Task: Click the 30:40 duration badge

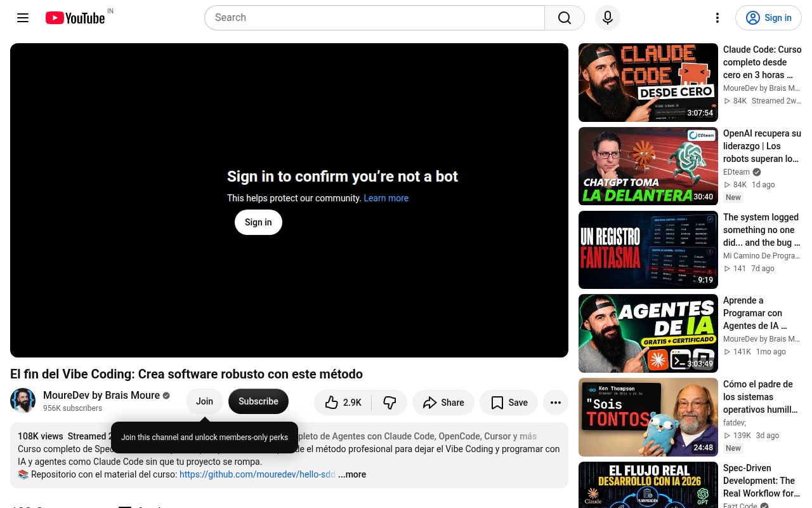Action: click(703, 197)
